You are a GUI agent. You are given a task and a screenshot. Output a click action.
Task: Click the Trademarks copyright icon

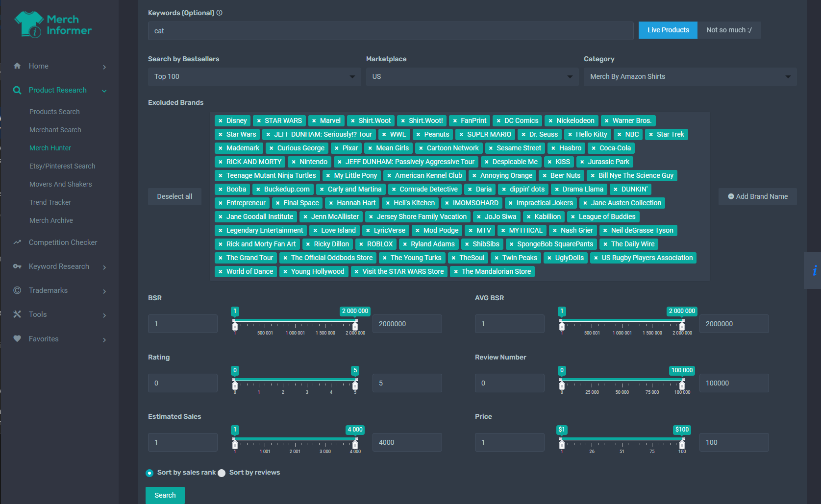17,290
